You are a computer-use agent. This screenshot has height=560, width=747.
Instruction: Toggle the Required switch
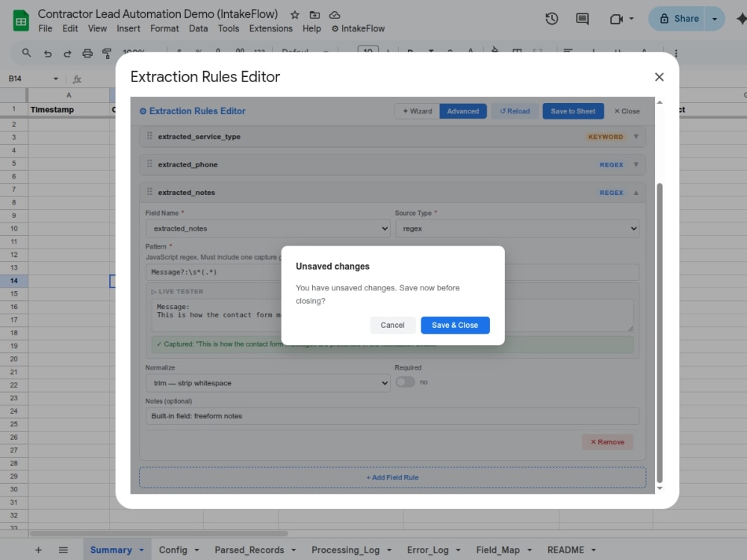coord(405,382)
